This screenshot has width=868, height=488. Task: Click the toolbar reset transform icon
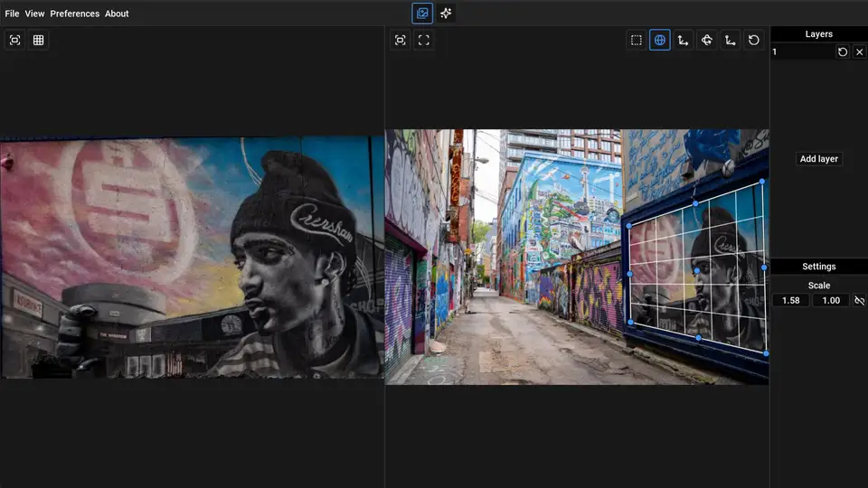point(754,40)
